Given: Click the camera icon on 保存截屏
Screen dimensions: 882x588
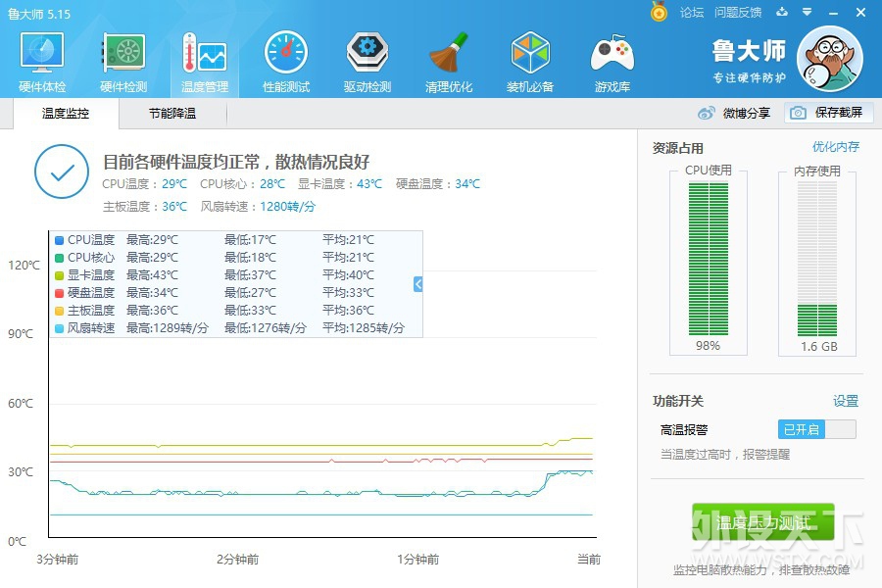Looking at the screenshot, I should click(798, 113).
